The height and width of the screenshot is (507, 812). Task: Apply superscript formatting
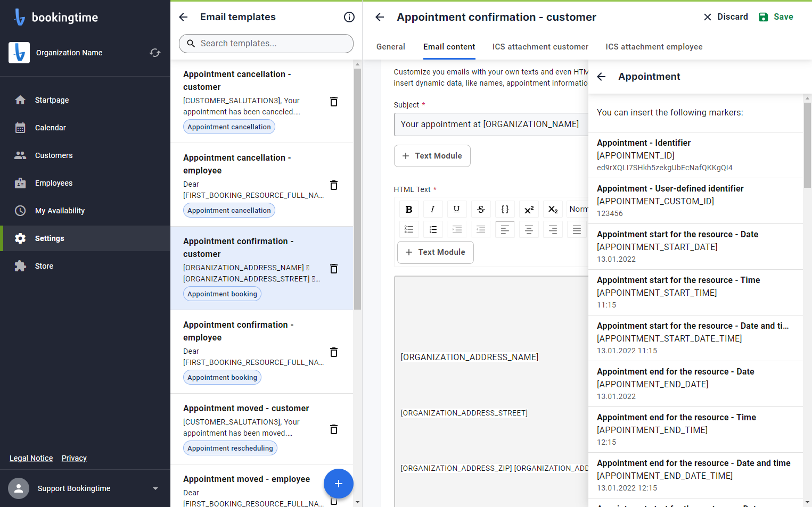[529, 209]
